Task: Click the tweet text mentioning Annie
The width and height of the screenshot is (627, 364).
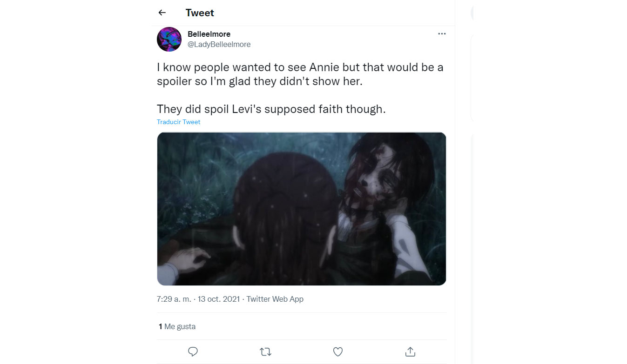Action: pyautogui.click(x=300, y=74)
